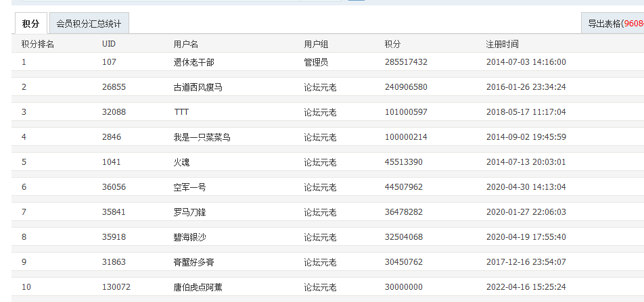Image resolution: width=644 pixels, height=302 pixels.
Task: Select username 退休老干部
Action: coord(194,62)
